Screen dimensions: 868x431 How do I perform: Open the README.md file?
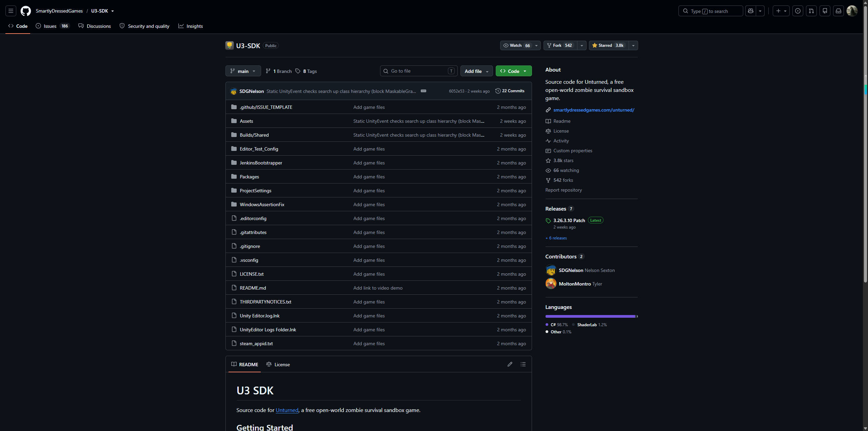pos(253,288)
